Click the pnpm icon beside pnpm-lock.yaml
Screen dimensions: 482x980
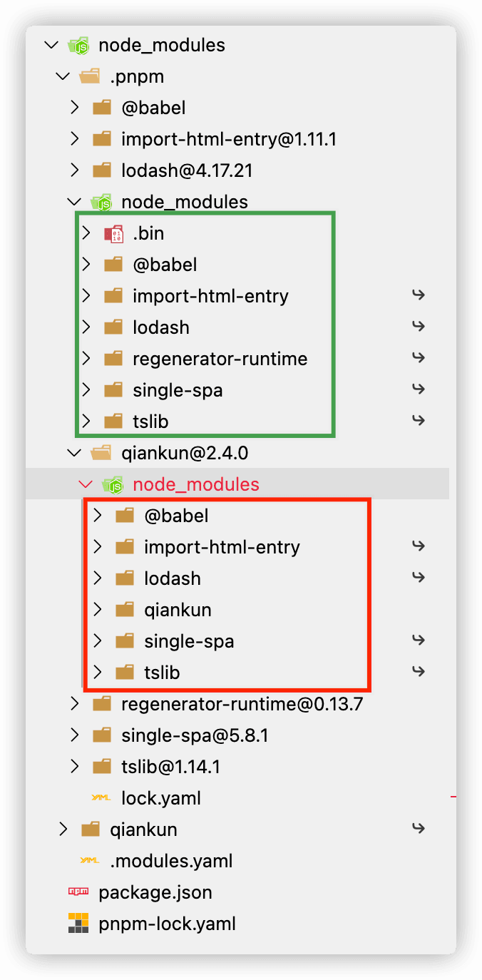click(78, 924)
